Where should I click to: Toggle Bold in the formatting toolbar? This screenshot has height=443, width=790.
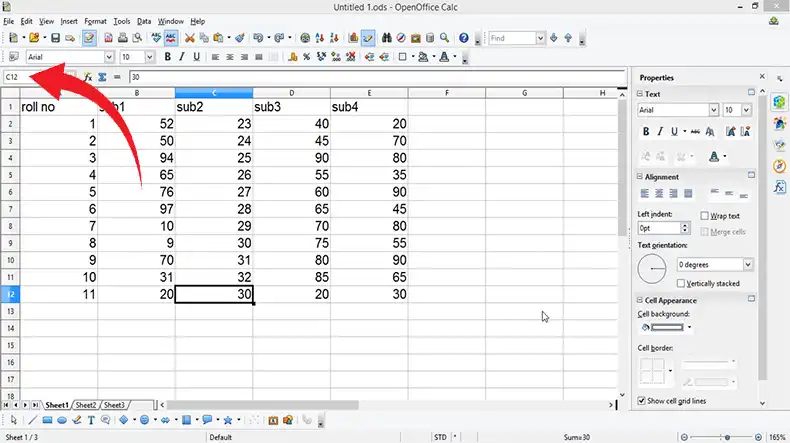click(x=168, y=57)
